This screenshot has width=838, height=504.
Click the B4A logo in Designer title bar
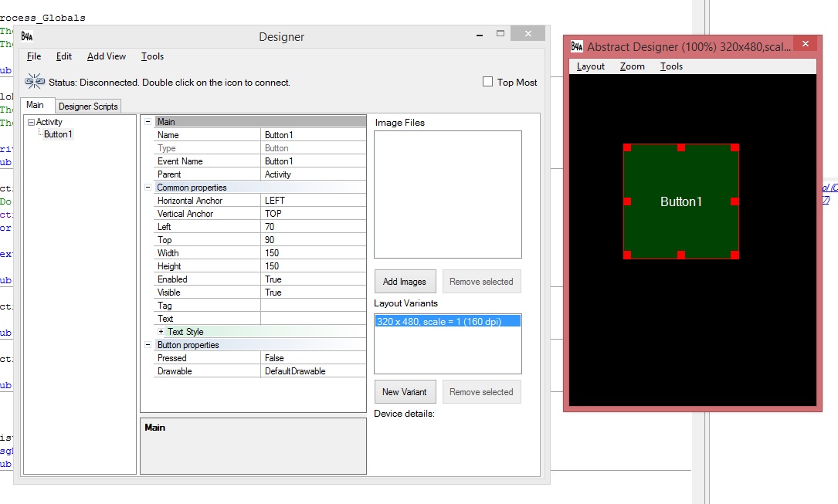click(27, 36)
